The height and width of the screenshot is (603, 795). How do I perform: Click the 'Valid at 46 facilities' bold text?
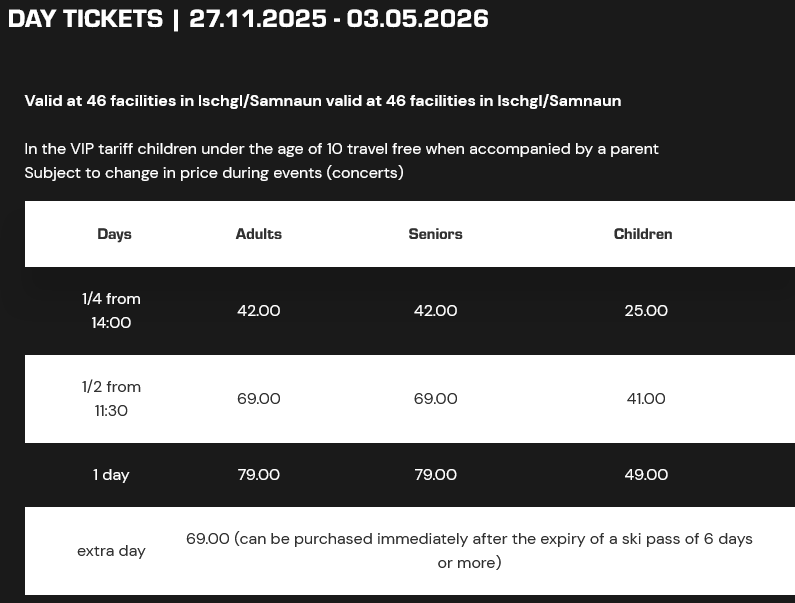[x=322, y=101]
